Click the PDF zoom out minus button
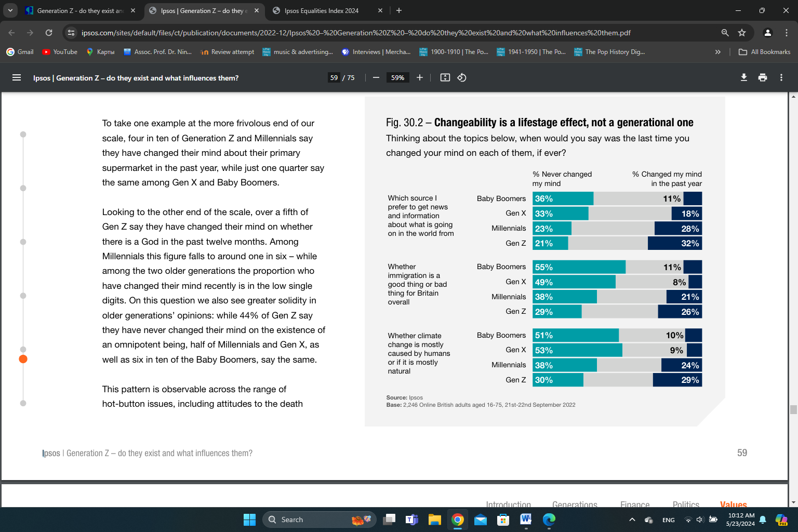Viewport: 798px width, 532px height. 376,78
